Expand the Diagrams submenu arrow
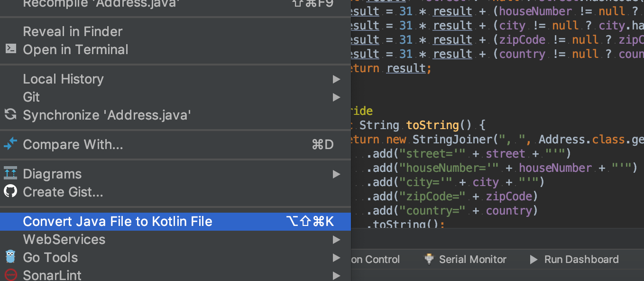The height and width of the screenshot is (281, 644). 336,174
